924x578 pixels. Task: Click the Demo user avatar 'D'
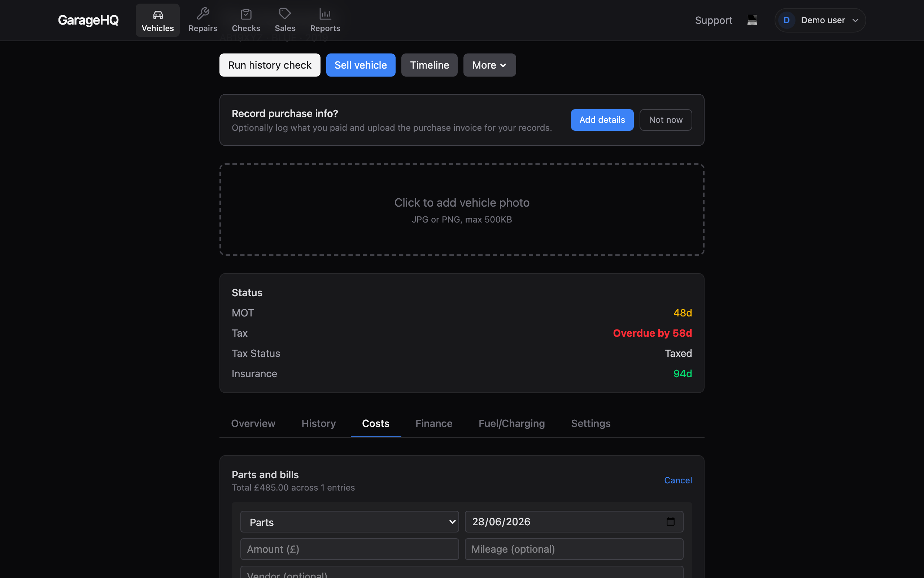point(786,20)
